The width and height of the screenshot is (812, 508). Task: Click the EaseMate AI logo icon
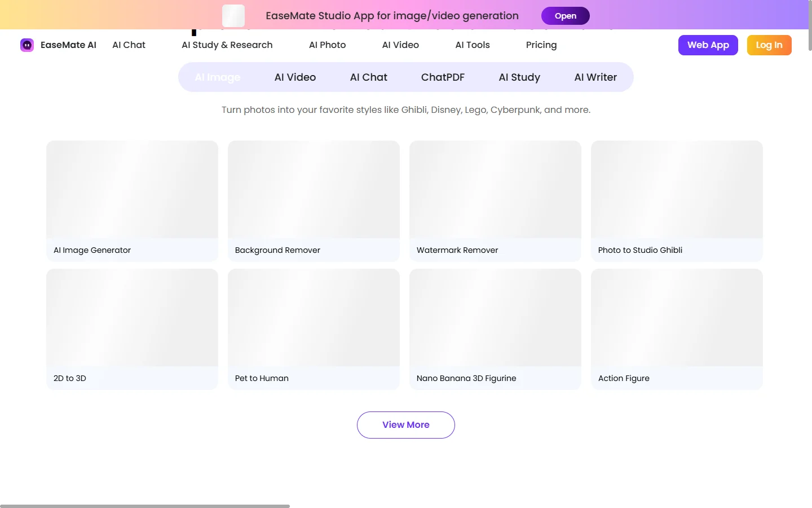tap(27, 45)
